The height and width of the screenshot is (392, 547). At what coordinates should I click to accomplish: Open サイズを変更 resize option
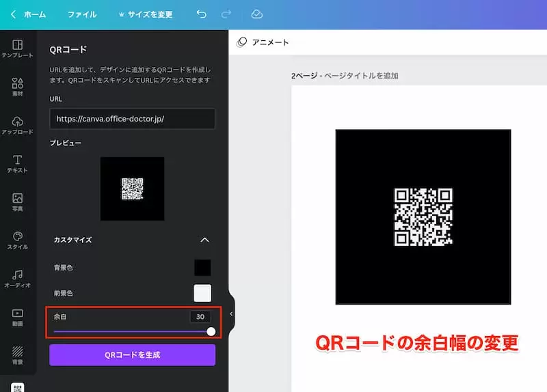click(146, 14)
